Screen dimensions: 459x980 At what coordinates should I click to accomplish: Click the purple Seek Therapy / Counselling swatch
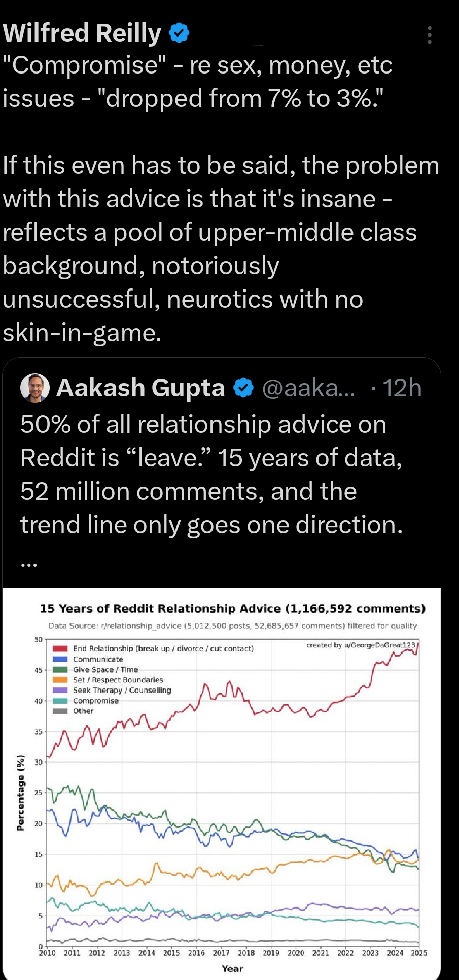tap(60, 691)
